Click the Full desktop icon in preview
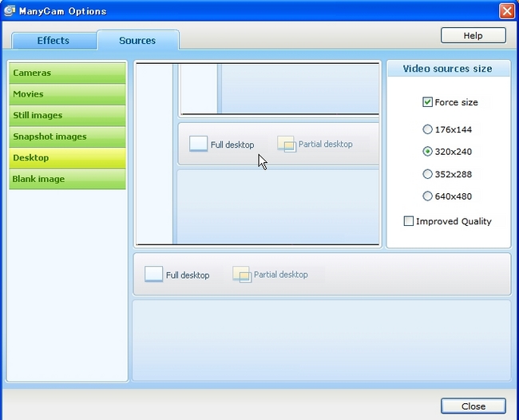The width and height of the screenshot is (519, 420). point(198,144)
